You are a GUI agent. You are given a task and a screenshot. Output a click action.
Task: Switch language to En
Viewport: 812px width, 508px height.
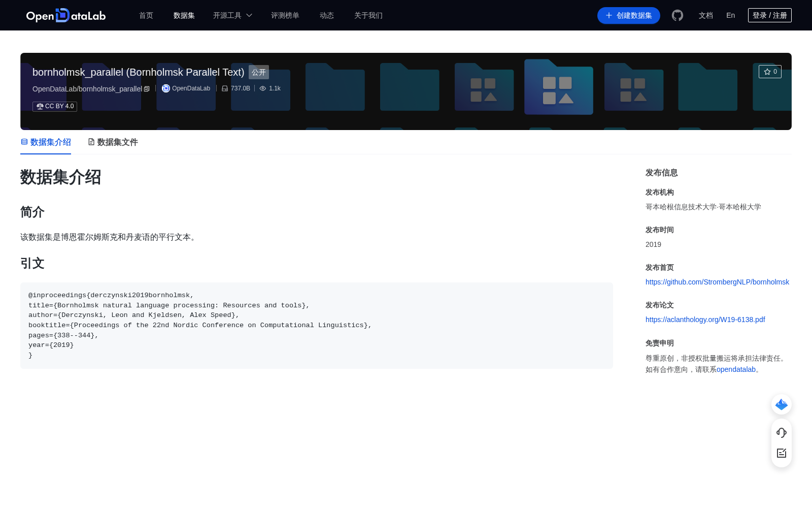pyautogui.click(x=730, y=15)
